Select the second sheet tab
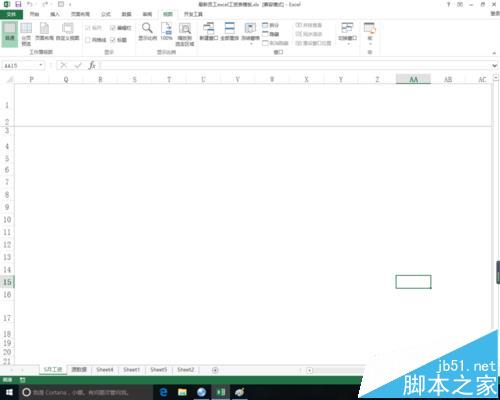Screen dimensions: 500x400 point(79,370)
